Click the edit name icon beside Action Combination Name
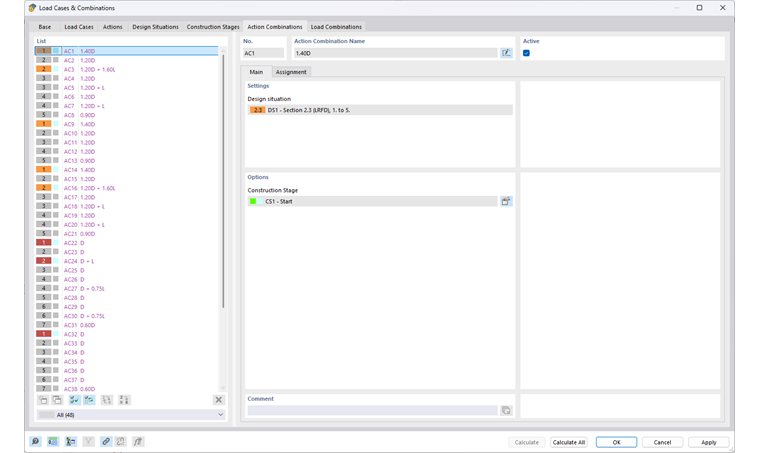760x453 pixels. (x=506, y=53)
